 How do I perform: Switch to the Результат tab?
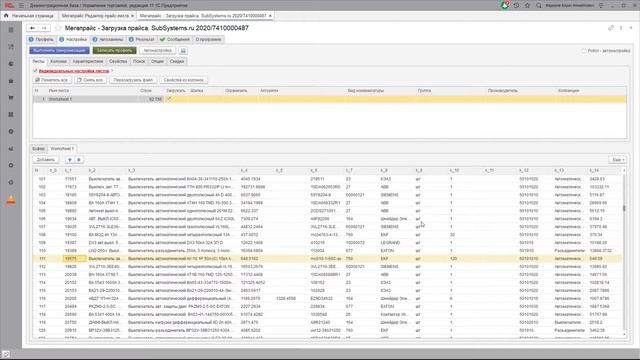click(141, 39)
